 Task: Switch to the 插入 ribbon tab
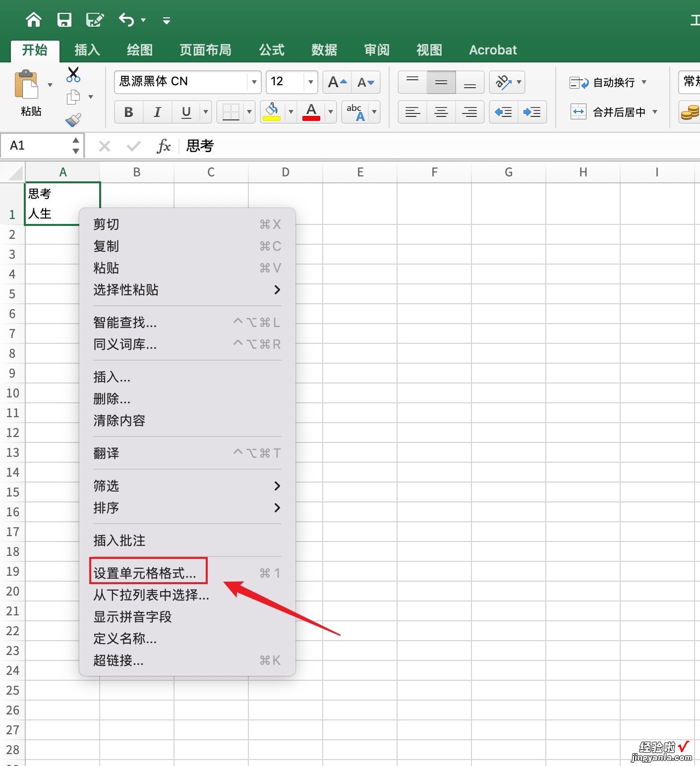(x=87, y=50)
